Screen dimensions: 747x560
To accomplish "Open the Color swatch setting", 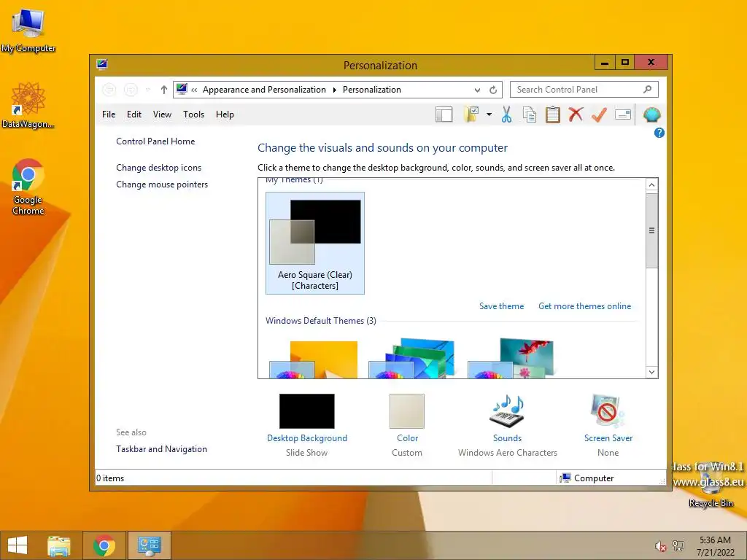I will click(407, 411).
